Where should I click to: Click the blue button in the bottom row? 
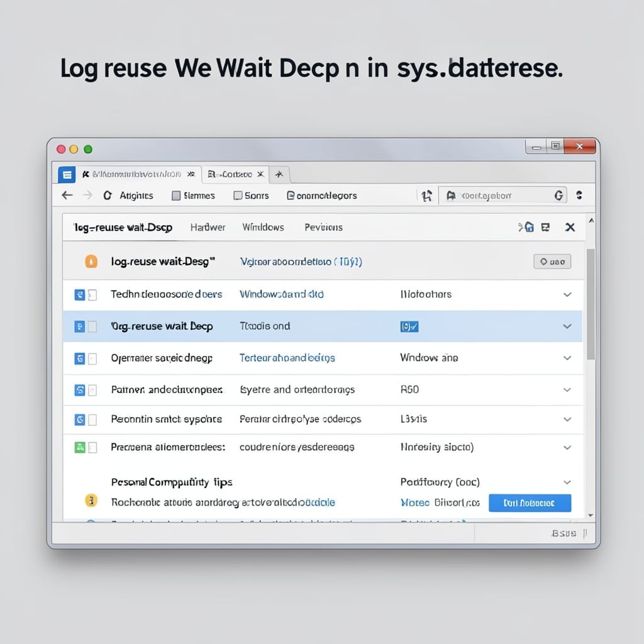[x=530, y=502]
